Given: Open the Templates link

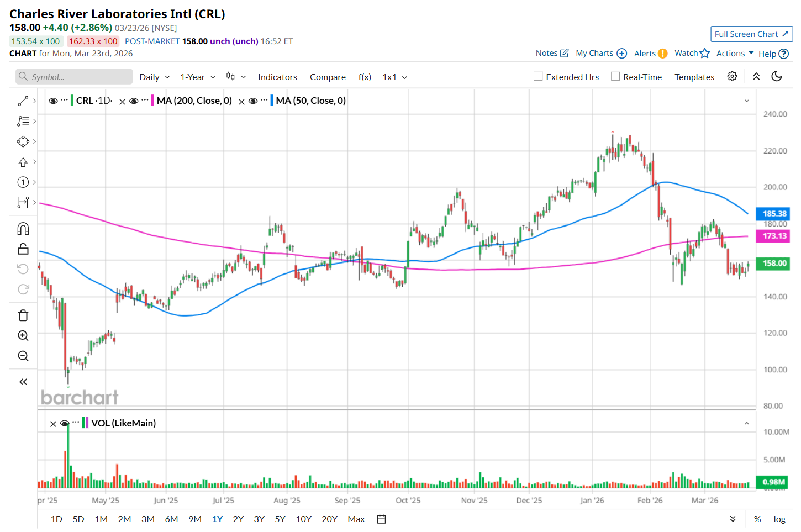Looking at the screenshot, I should pos(694,77).
